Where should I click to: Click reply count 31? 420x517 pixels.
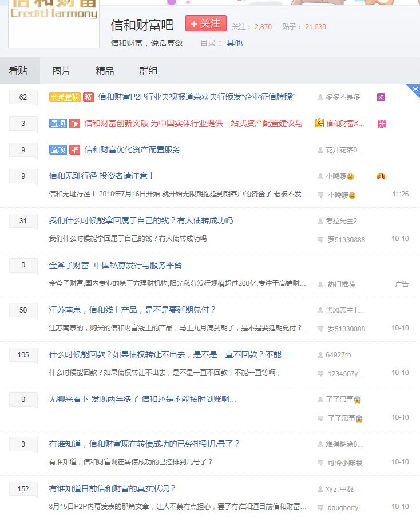(23, 220)
